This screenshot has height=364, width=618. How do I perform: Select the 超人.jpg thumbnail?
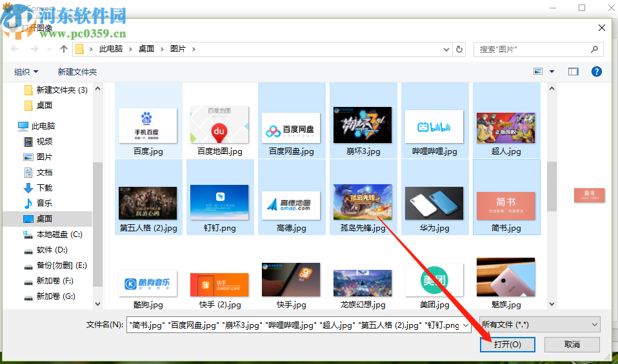coord(506,128)
